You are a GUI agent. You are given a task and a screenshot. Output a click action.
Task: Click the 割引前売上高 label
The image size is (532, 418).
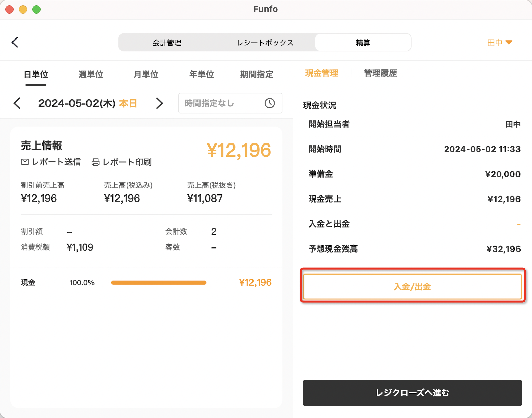[43, 185]
